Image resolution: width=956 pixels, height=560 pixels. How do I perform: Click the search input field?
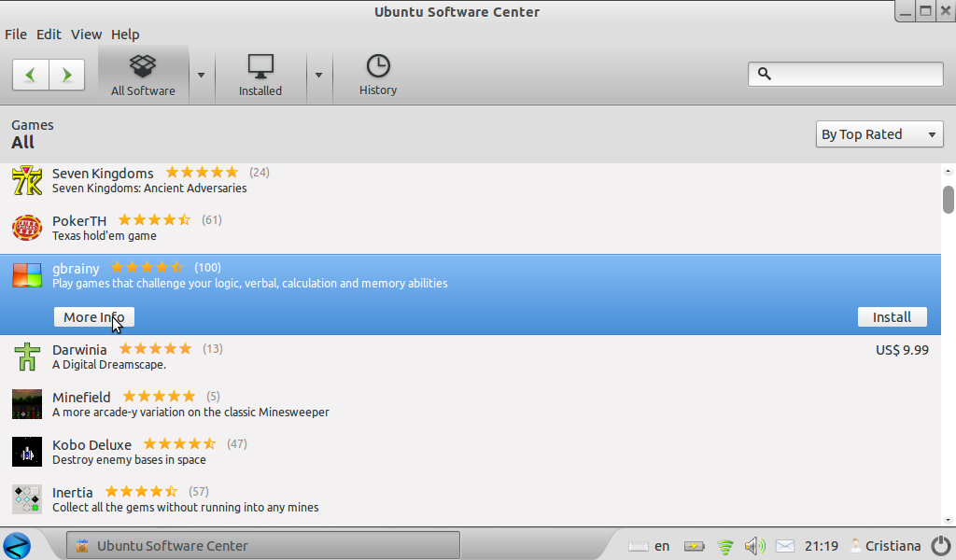846,75
